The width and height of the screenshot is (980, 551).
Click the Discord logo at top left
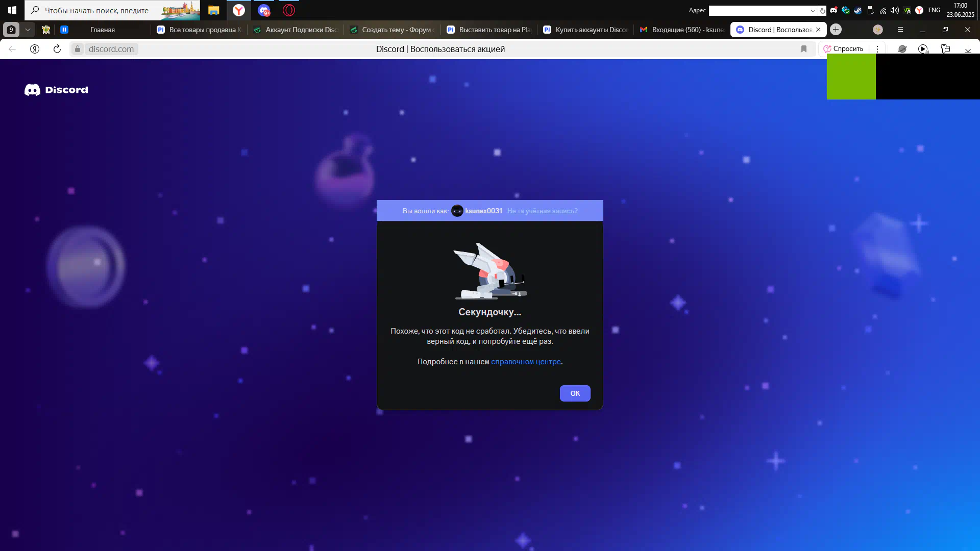[56, 90]
